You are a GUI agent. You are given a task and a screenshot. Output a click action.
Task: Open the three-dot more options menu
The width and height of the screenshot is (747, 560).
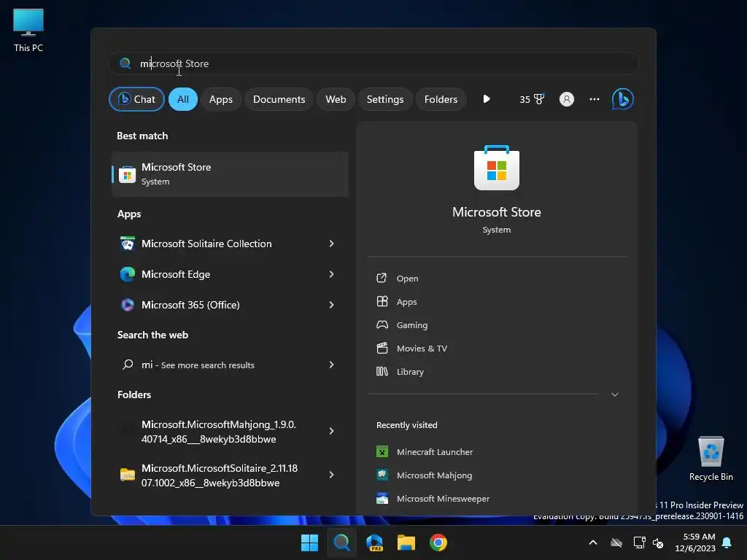594,99
